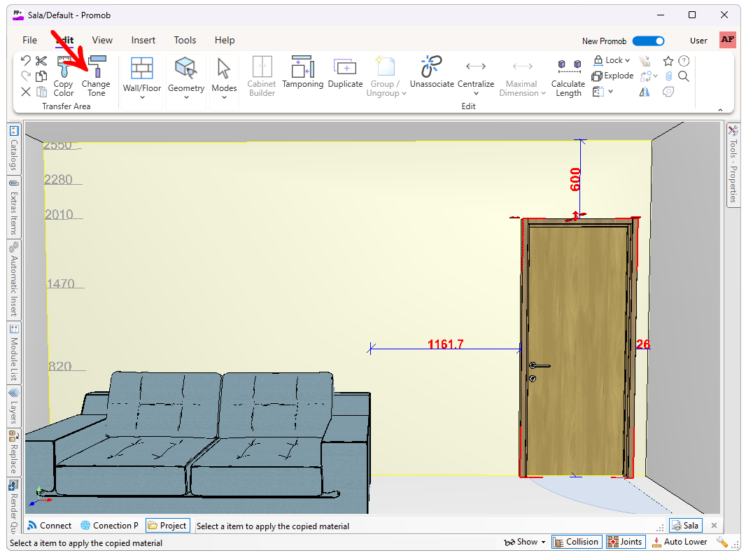The width and height of the screenshot is (746, 560).
Task: Click the Connect button
Action: (50, 526)
